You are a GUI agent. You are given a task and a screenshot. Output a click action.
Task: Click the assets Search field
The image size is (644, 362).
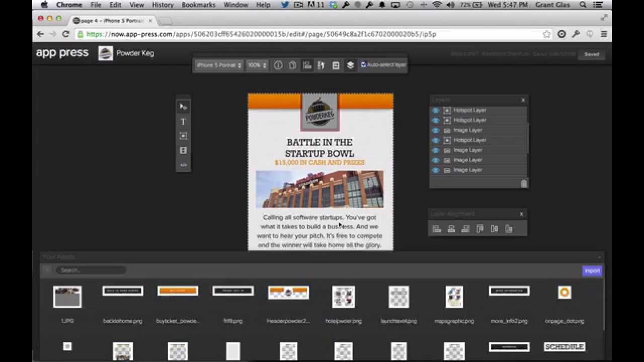[x=91, y=270]
